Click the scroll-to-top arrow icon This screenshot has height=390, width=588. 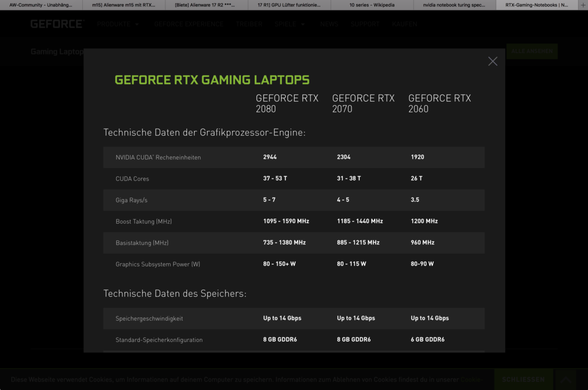[x=567, y=379]
